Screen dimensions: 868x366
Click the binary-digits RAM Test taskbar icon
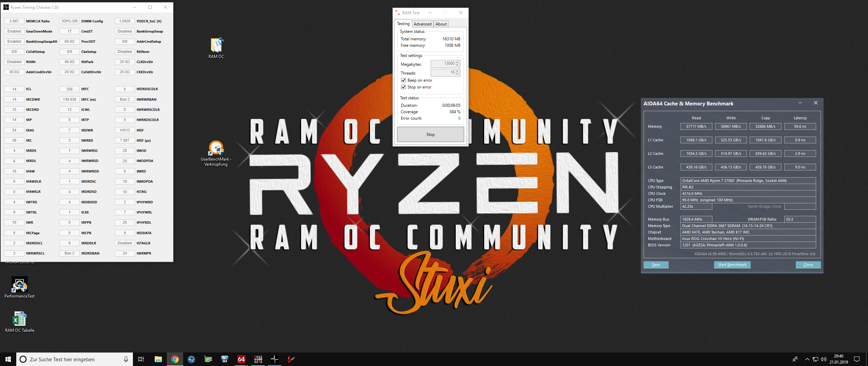pos(258,359)
